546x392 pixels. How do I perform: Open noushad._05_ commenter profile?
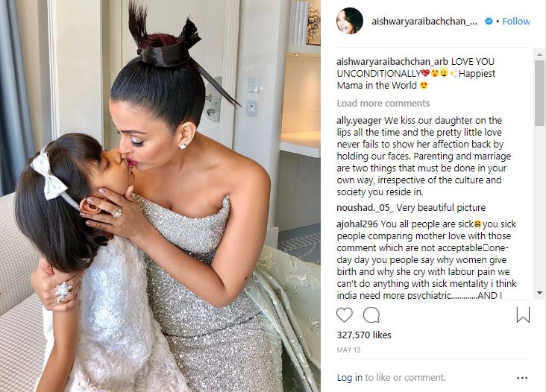pos(365,208)
